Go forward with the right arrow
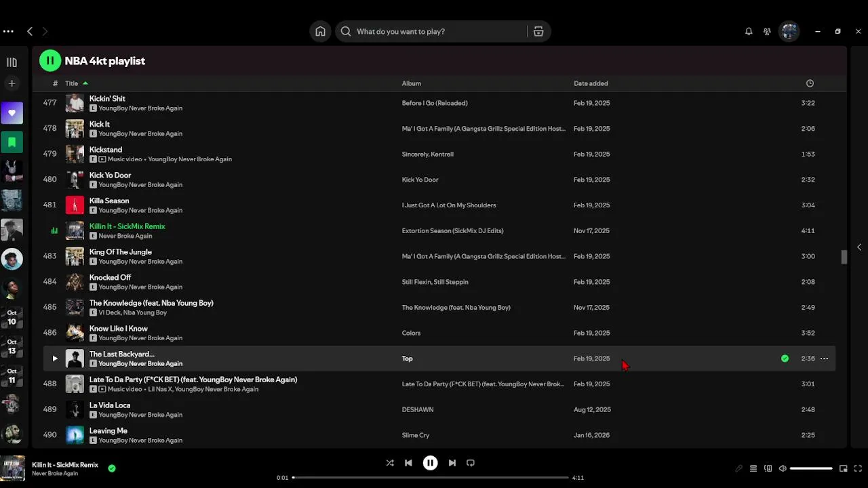868x488 pixels. click(x=45, y=31)
